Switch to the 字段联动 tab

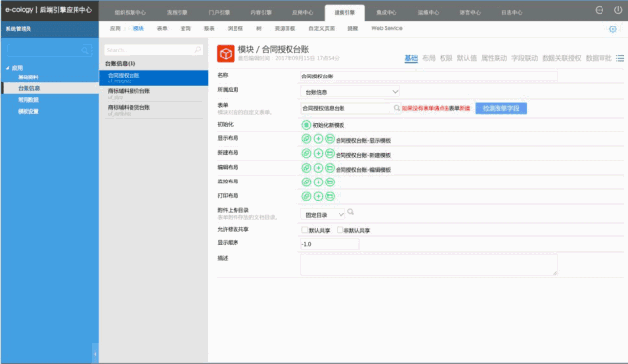pyautogui.click(x=524, y=59)
